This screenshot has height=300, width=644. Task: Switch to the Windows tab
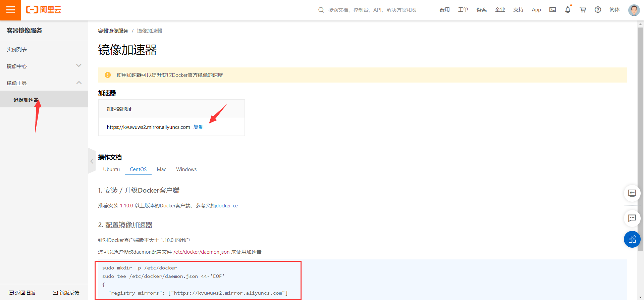coord(186,169)
